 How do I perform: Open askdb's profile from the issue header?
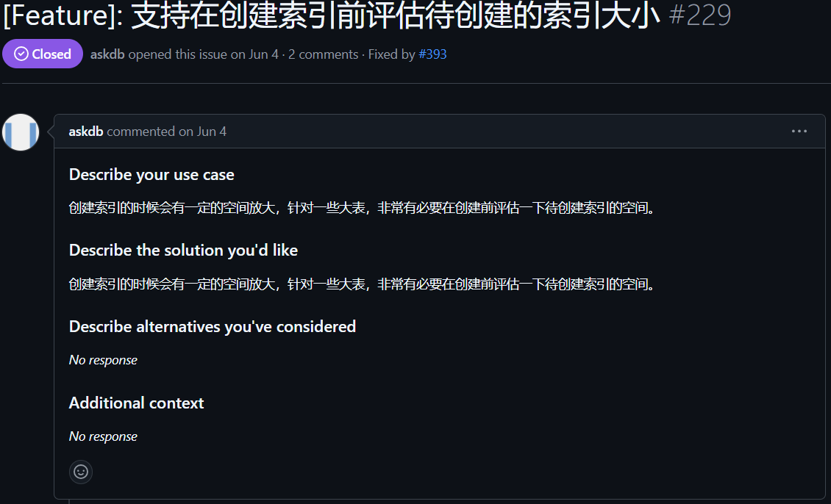coord(107,54)
